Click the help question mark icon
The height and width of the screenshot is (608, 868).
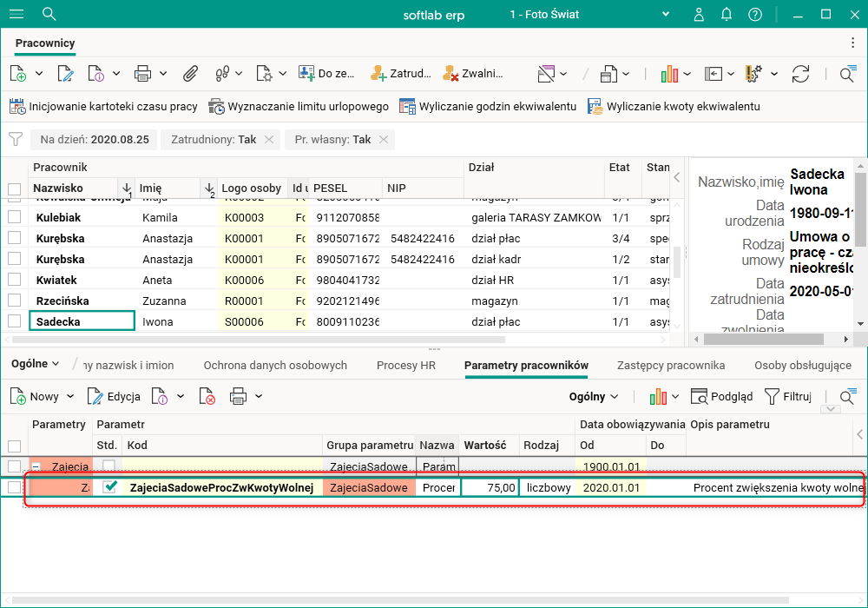[755, 15]
